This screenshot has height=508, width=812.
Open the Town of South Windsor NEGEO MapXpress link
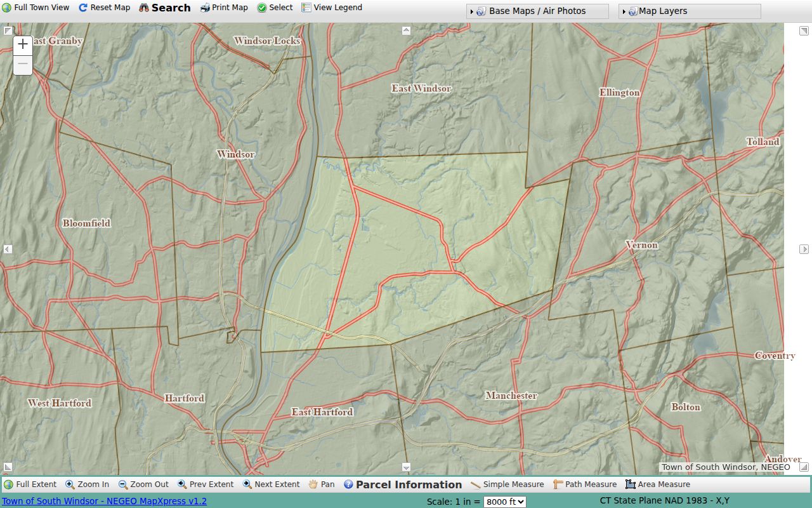(x=105, y=501)
